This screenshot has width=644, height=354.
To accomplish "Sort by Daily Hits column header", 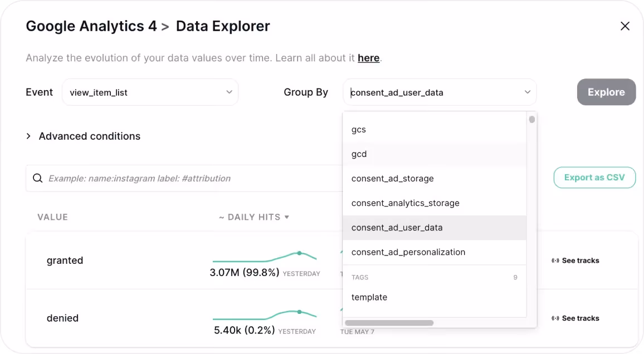I will tap(254, 217).
